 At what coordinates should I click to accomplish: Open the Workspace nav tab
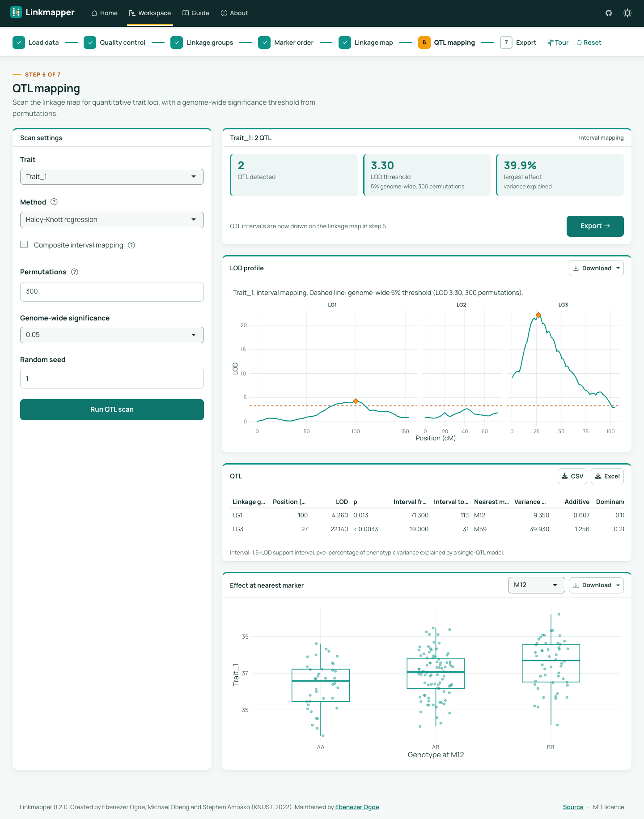[150, 13]
